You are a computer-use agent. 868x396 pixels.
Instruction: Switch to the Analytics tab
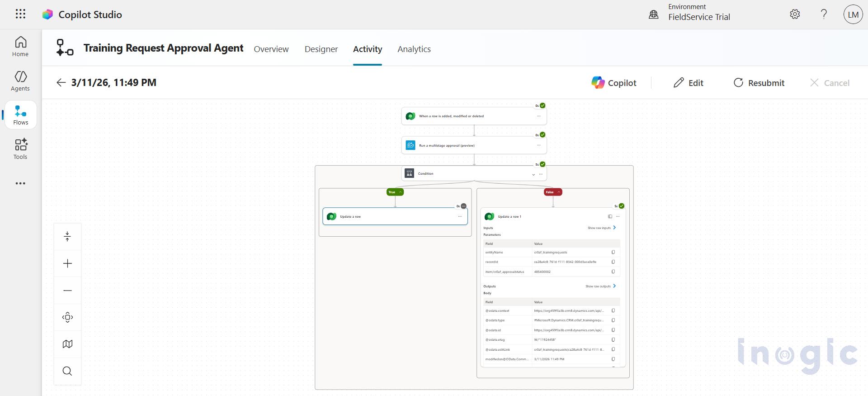tap(414, 49)
